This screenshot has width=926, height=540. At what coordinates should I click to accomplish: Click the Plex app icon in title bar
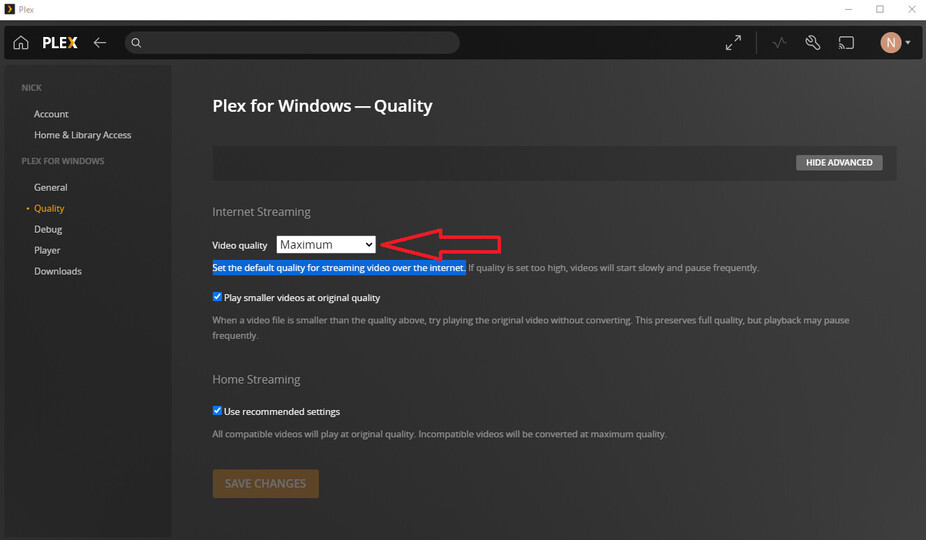pyautogui.click(x=9, y=9)
